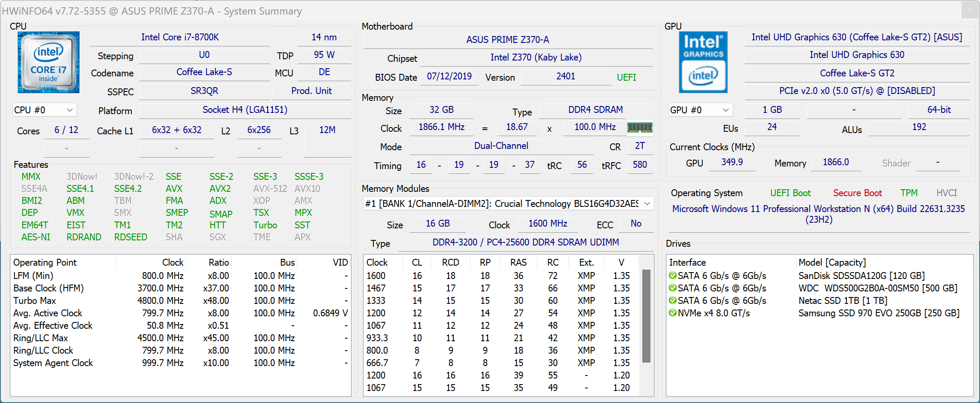Viewport: 980px width, 403px height.
Task: Click the Netac SSD green status icon
Action: click(x=672, y=300)
